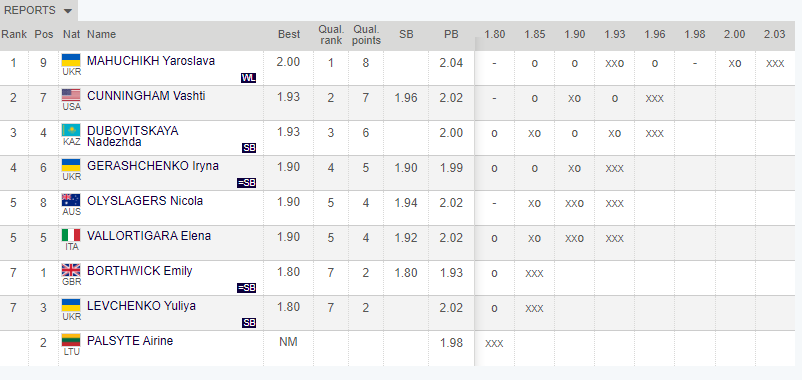The height and width of the screenshot is (380, 802).
Task: Select OLYSLAGERS Nicola's name
Action: point(145,200)
